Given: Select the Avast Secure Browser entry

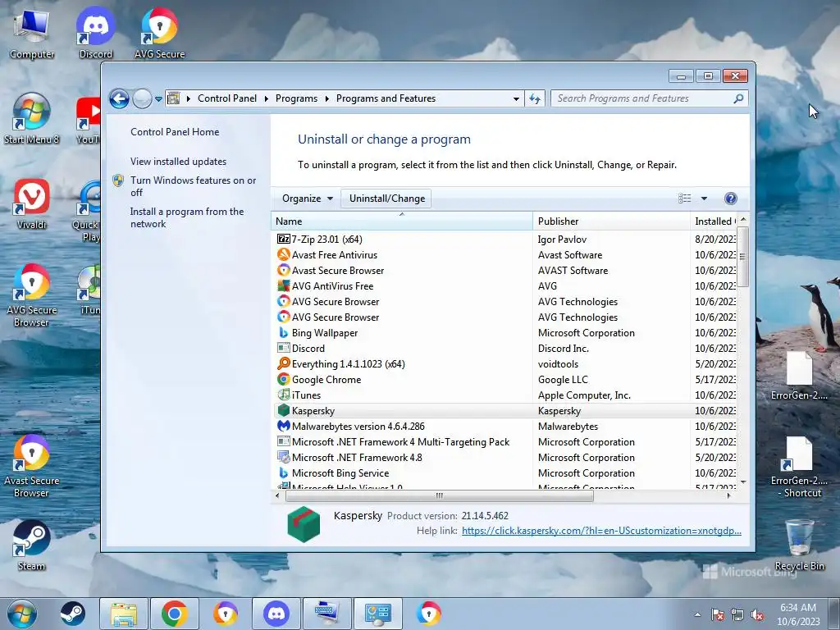Looking at the screenshot, I should [504, 271].
